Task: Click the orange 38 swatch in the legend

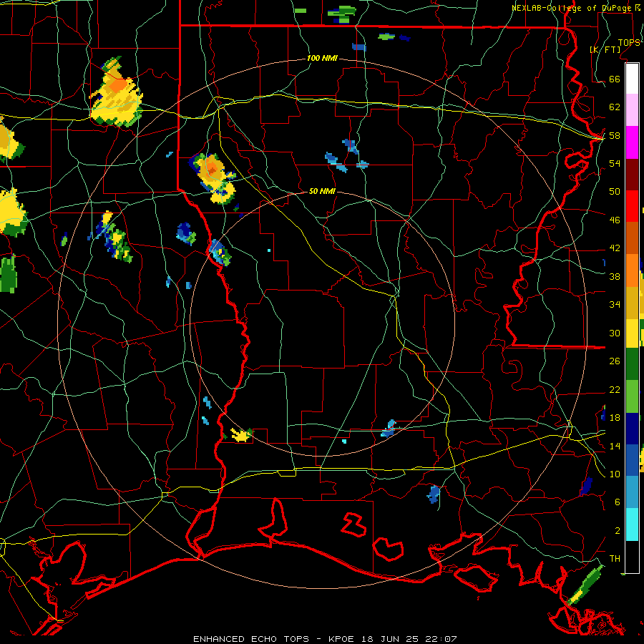Action: 632,270
